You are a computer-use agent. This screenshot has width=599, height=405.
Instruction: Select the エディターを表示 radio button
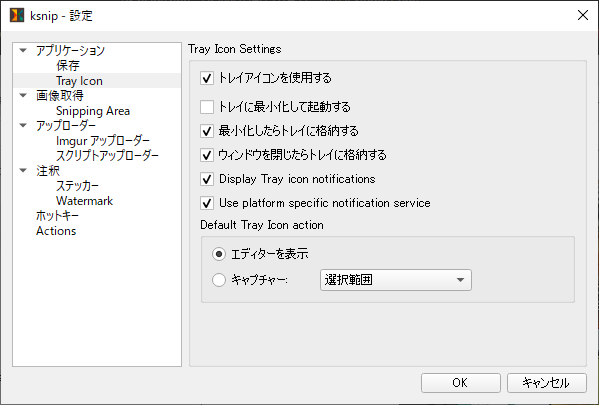coord(219,254)
